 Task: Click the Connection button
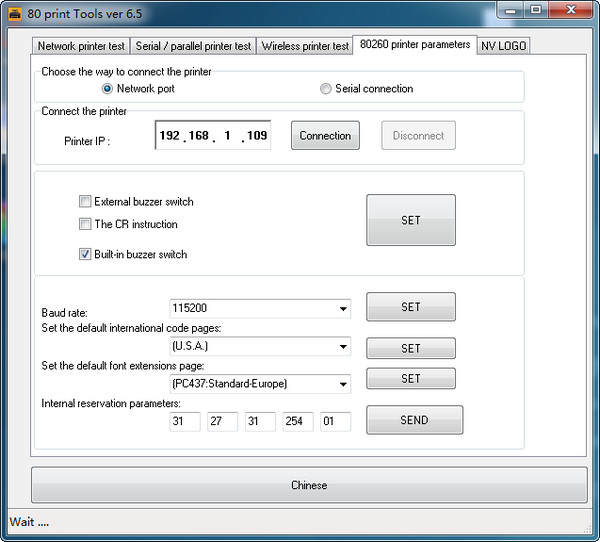(x=325, y=136)
